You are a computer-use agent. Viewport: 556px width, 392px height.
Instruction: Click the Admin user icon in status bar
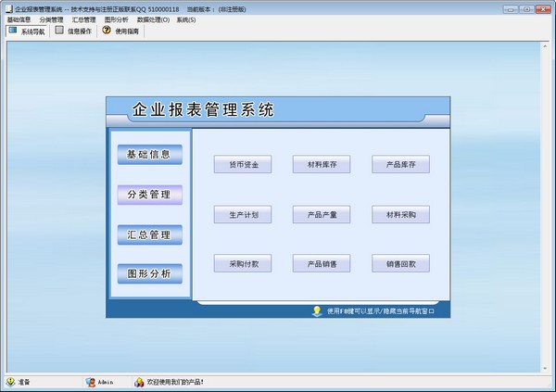coord(89,381)
